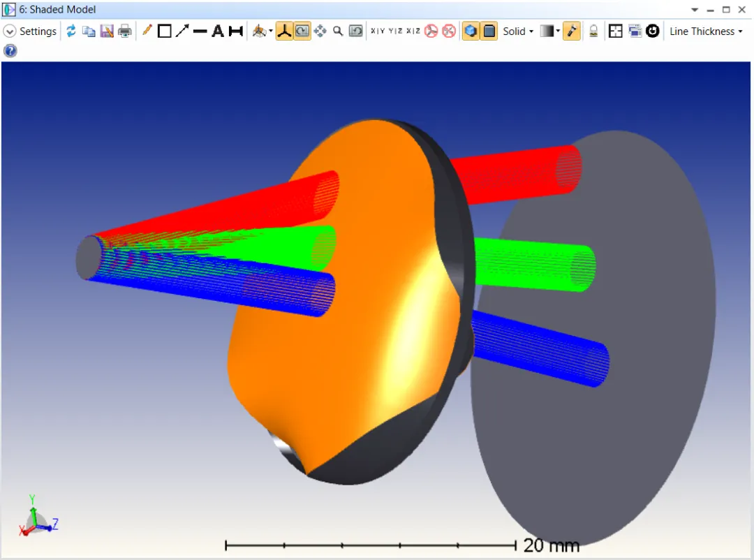Toggle the axis triad display
The image size is (754, 560).
(284, 31)
